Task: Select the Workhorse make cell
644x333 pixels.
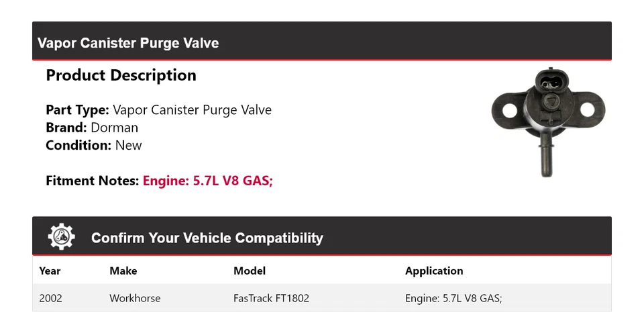Action: [x=135, y=298]
